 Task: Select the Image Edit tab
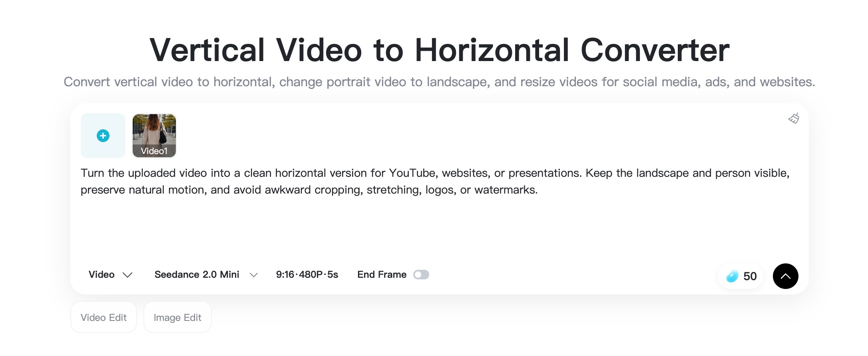click(177, 317)
